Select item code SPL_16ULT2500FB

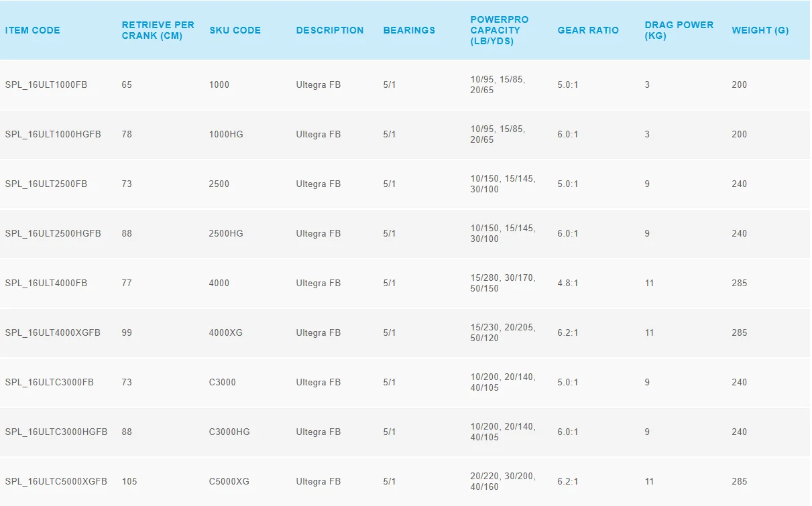46,184
